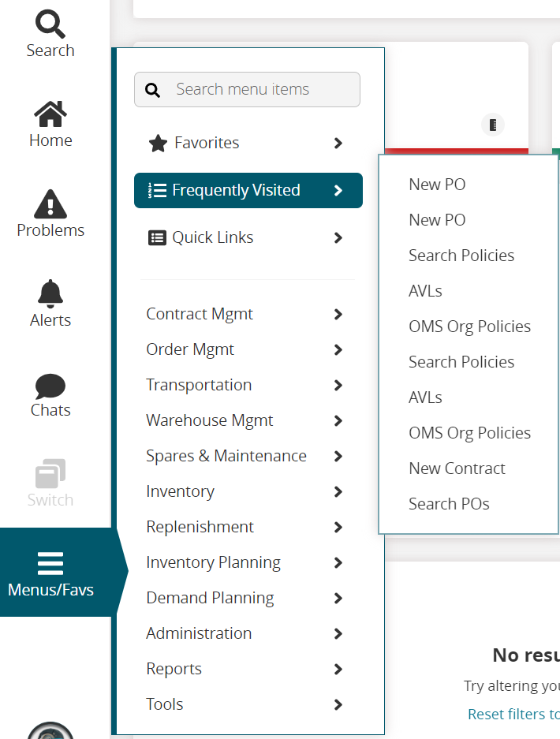Expand the Quick Links submenu
The width and height of the screenshot is (560, 739).
tap(338, 237)
